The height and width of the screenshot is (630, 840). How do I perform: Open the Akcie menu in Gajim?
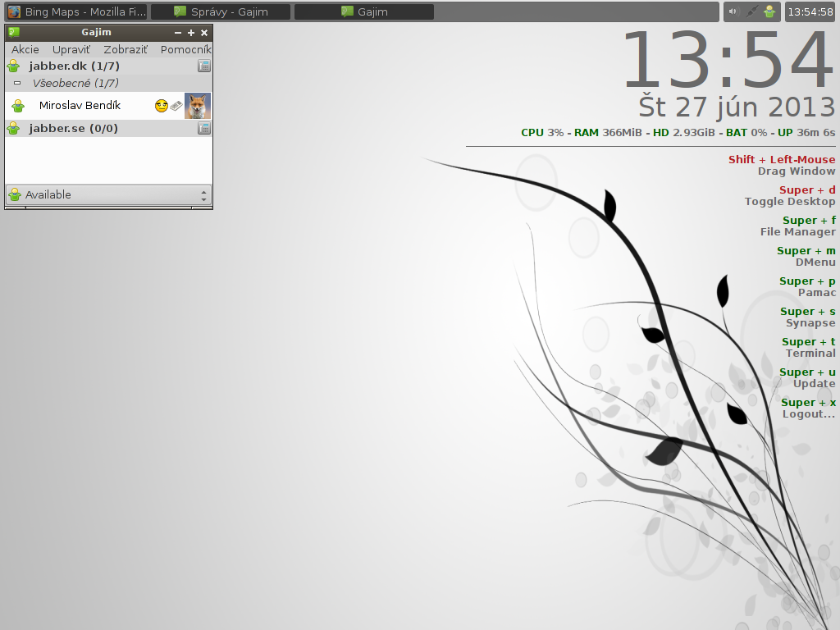[25, 49]
